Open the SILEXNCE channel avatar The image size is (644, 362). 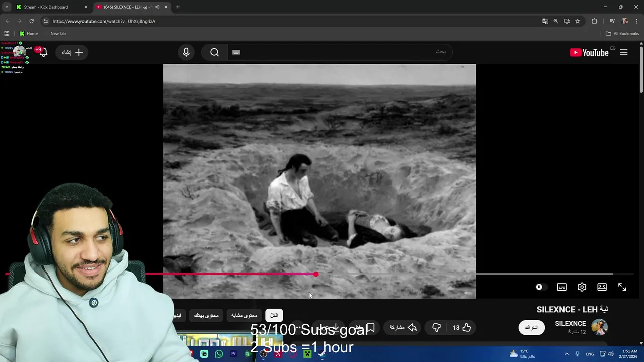pos(599,327)
